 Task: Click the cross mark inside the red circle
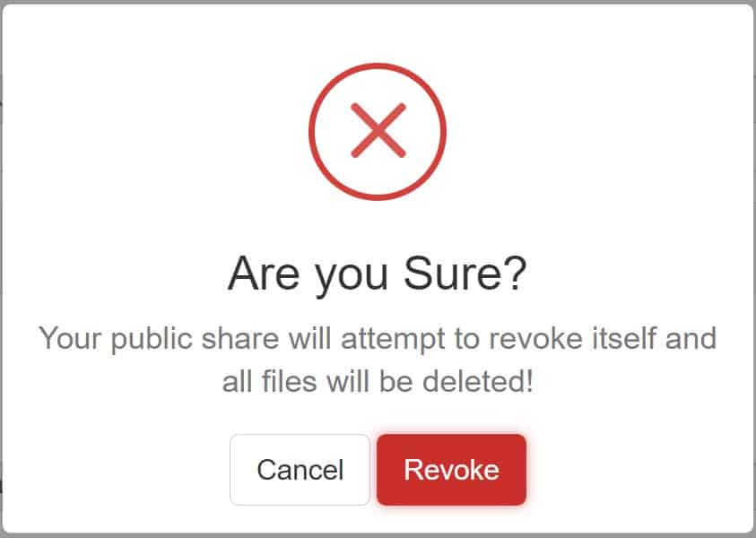378,130
